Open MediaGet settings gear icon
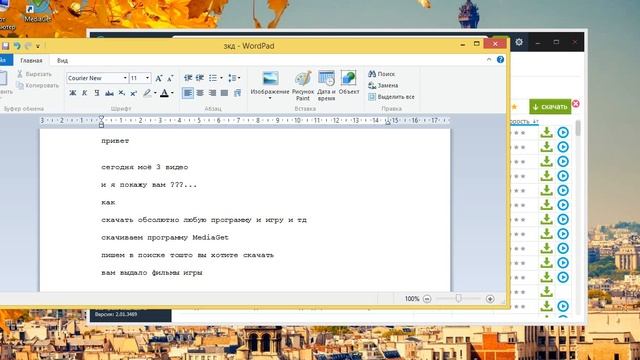This screenshot has width=640, height=360. (x=519, y=42)
